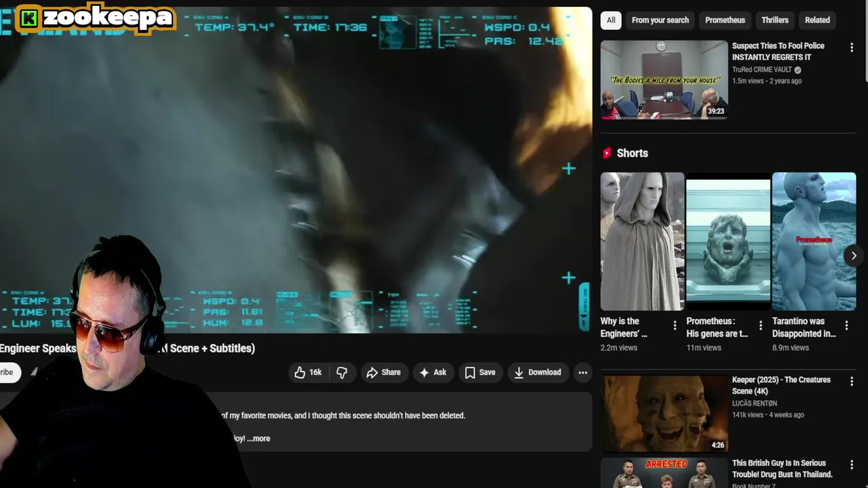
Task: Open options for Tarantino was Disappointed short
Action: (x=846, y=326)
